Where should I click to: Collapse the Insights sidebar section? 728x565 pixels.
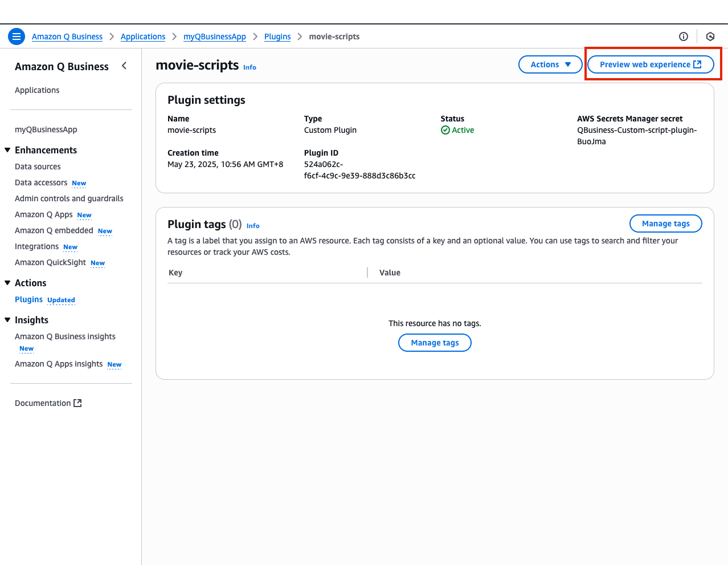(x=8, y=320)
